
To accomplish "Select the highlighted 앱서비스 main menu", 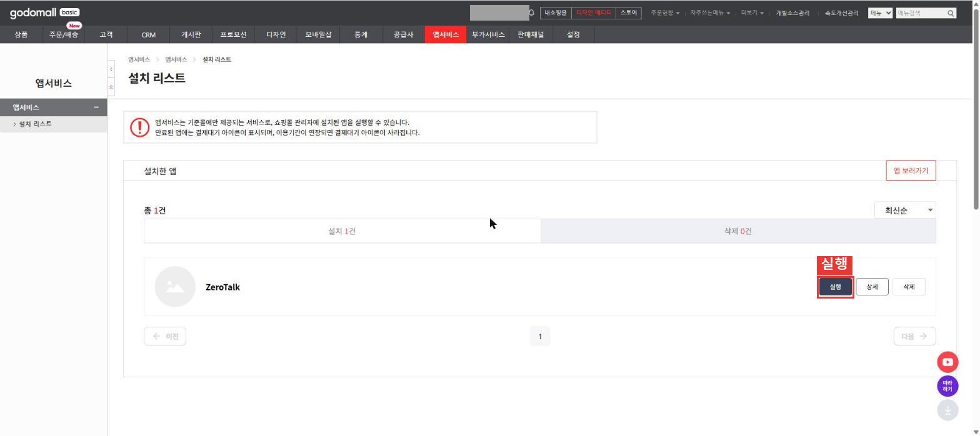I will (446, 35).
